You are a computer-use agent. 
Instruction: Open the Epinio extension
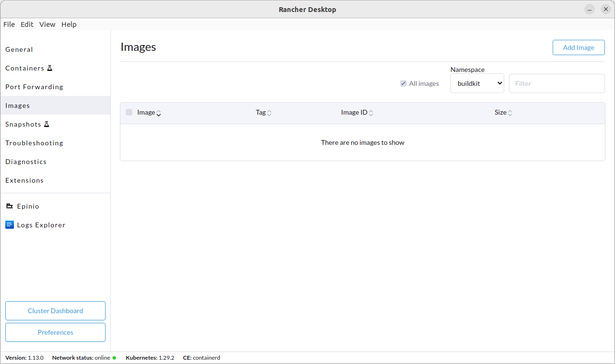coord(55,206)
